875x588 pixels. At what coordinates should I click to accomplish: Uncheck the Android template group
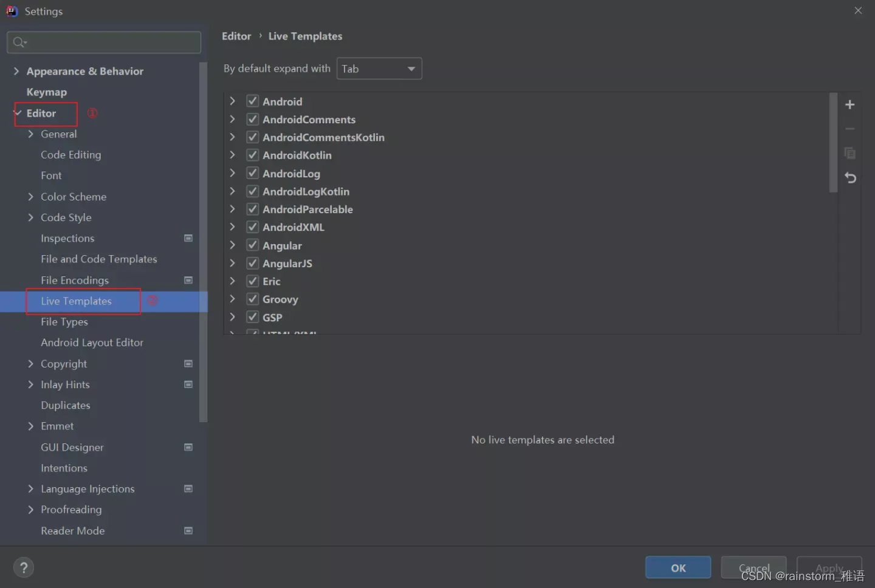[x=253, y=101]
